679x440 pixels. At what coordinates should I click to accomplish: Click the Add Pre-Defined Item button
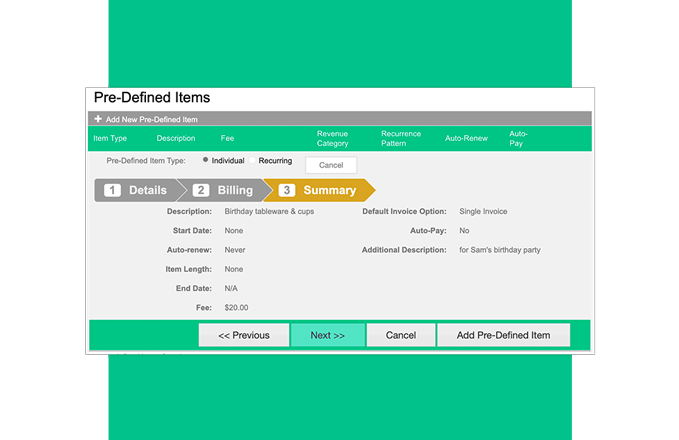coord(503,335)
